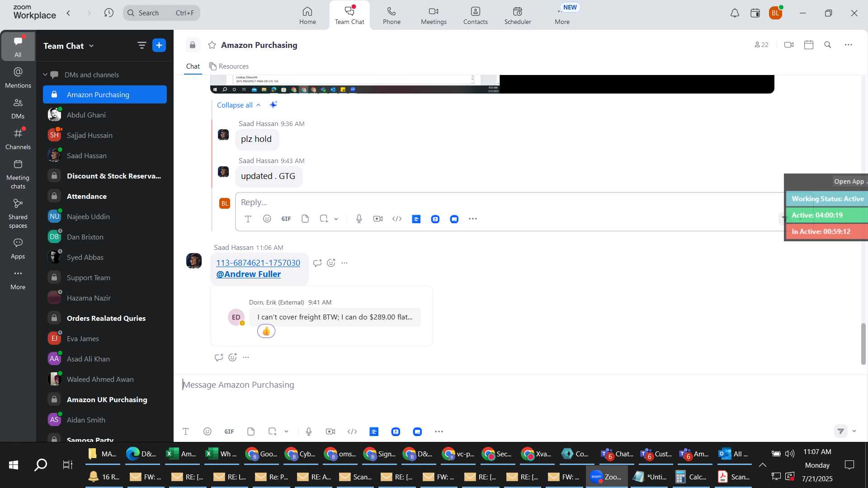Open order link 113-6874621-1757030

pyautogui.click(x=258, y=263)
